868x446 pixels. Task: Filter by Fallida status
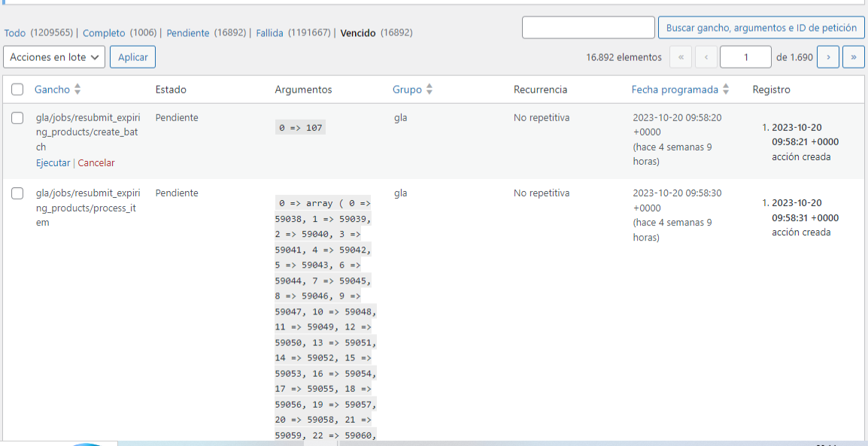(269, 33)
